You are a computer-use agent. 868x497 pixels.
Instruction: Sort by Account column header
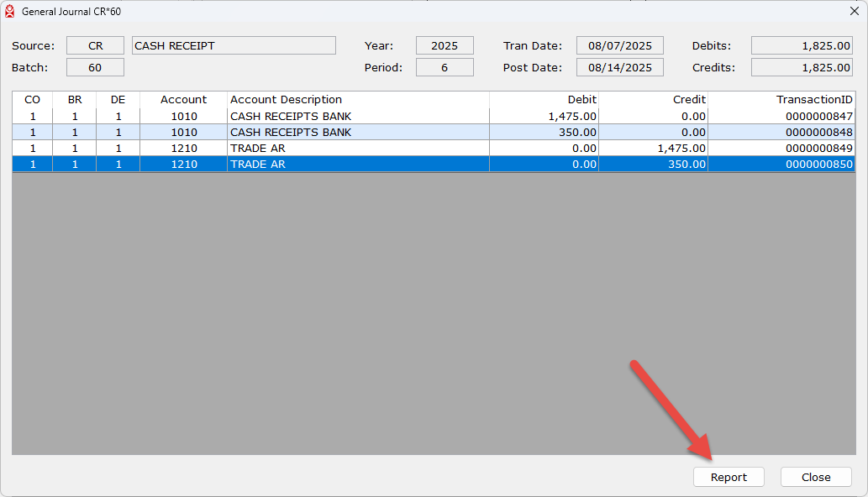coord(183,100)
